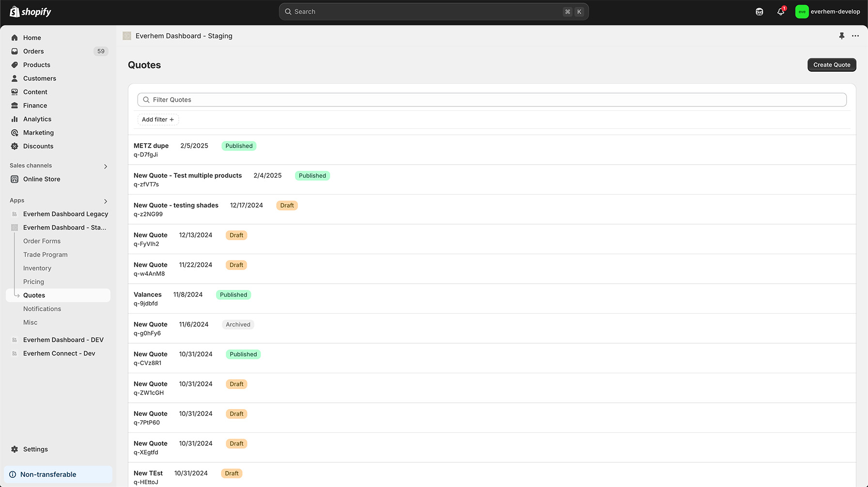Screen dimensions: 868x487
Task: Click quote ID q-7PtP60
Action: (147, 423)
